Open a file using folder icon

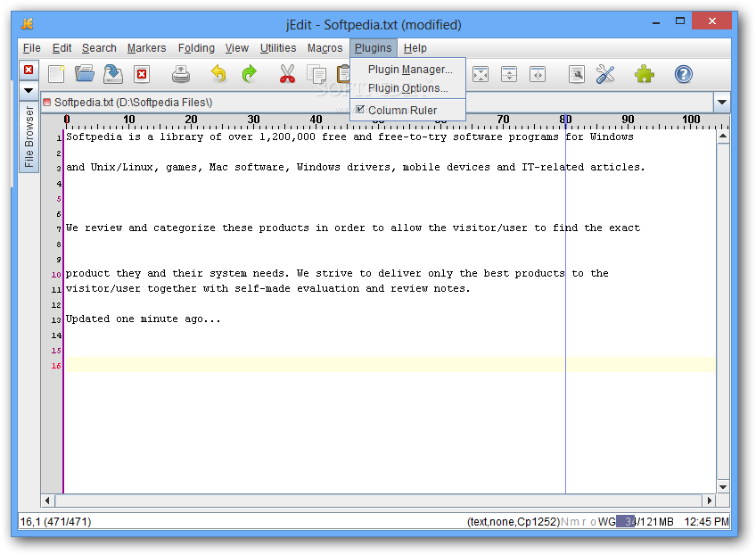85,74
